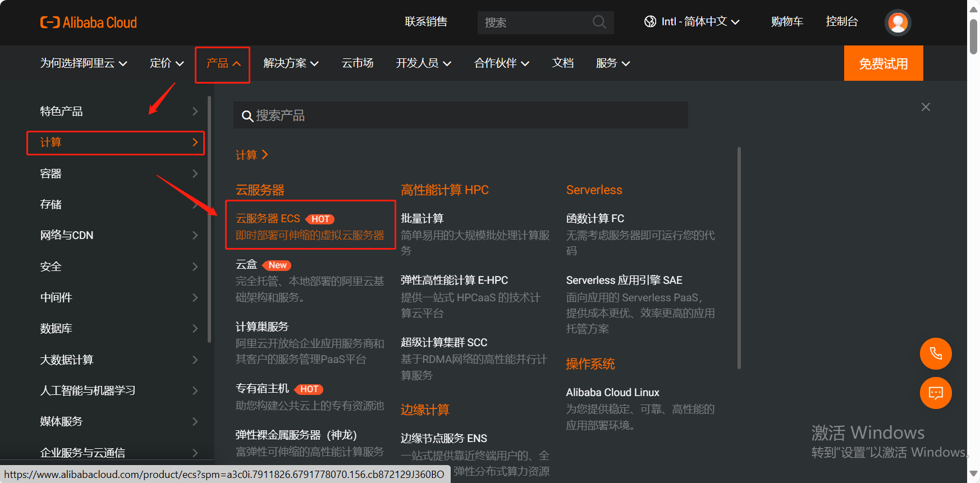Open 弹性高性能计算 E-HPC link
The image size is (980, 483).
[454, 280]
